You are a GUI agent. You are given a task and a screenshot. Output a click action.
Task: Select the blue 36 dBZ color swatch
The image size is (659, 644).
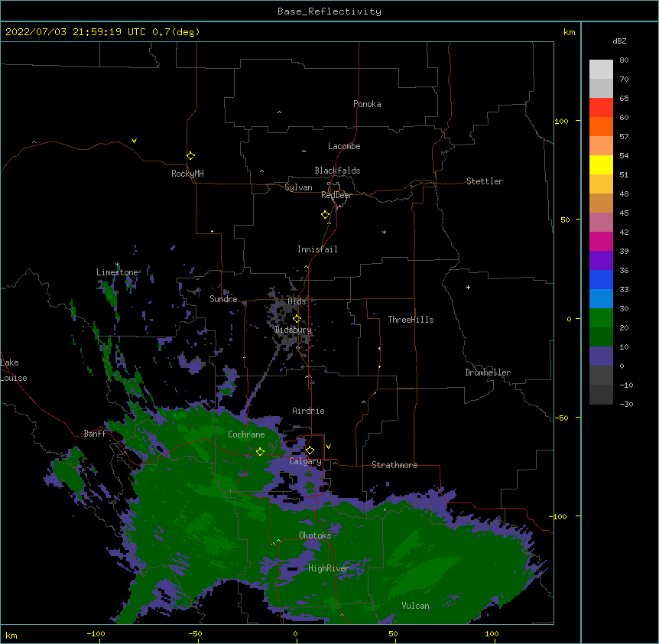pyautogui.click(x=601, y=279)
